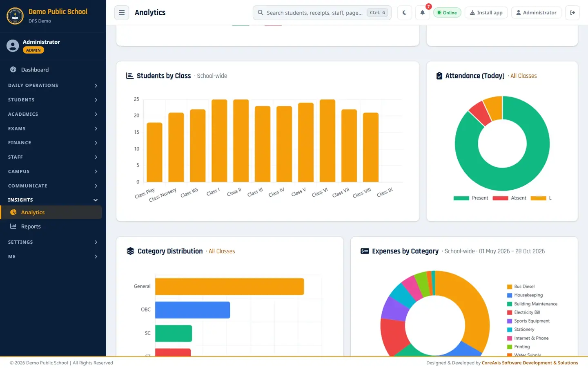Image resolution: width=588 pixels, height=368 pixels.
Task: Toggle the Present legend swatch
Action: click(461, 198)
